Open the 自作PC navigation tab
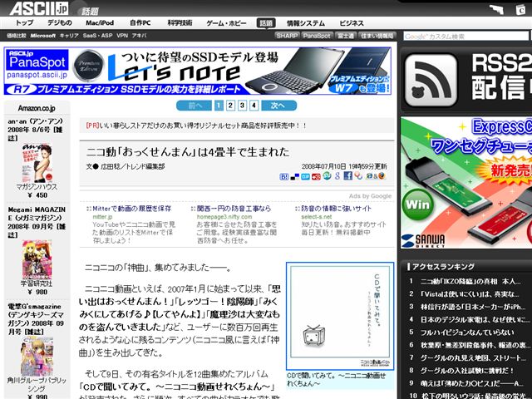Image resolution: width=532 pixels, height=399 pixels. click(x=140, y=22)
